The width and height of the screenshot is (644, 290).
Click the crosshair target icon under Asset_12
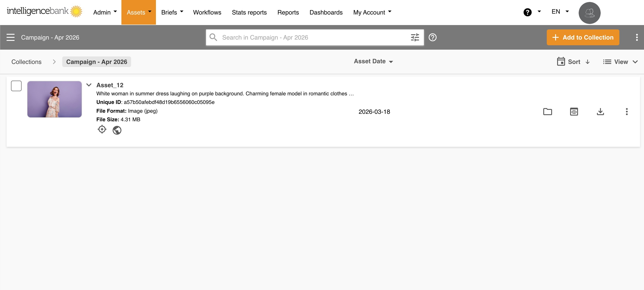pyautogui.click(x=102, y=129)
